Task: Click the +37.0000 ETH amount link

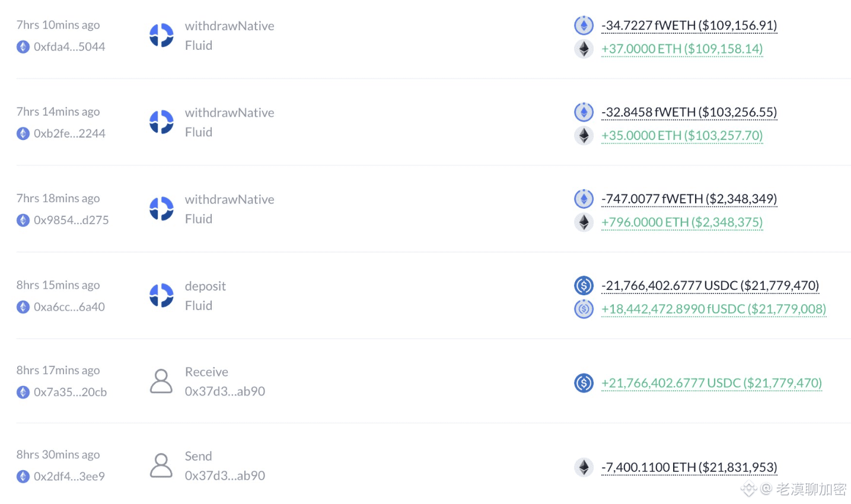Action: pyautogui.click(x=682, y=49)
